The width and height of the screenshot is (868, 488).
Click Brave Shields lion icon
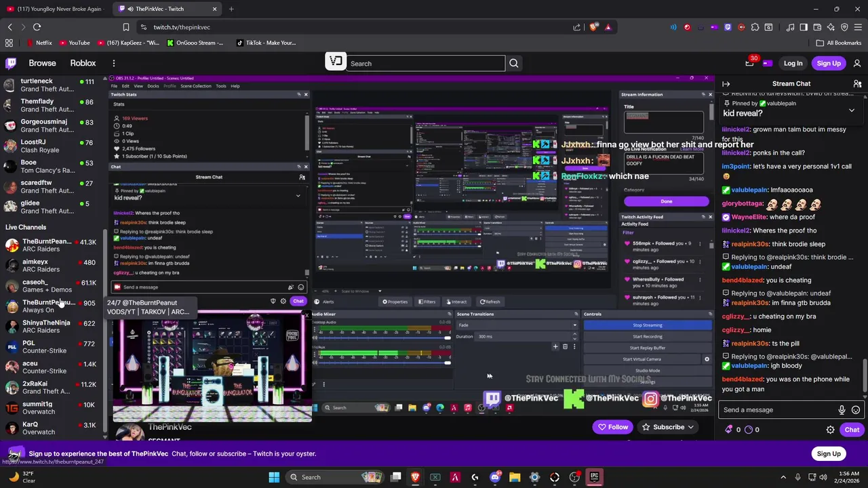tap(594, 27)
